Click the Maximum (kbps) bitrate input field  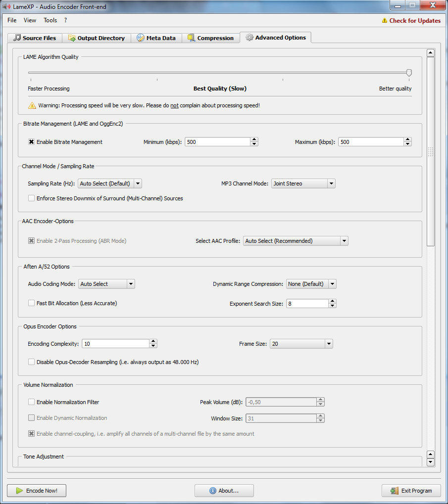tap(371, 142)
